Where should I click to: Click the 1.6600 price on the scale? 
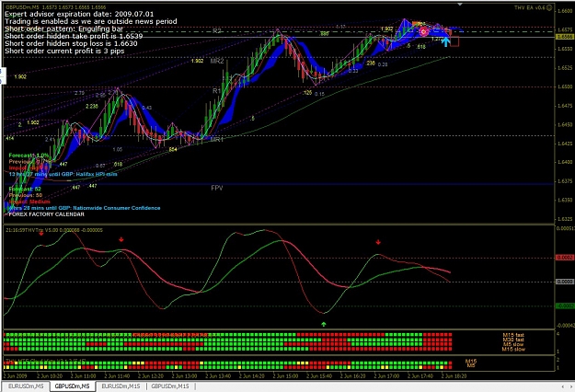tap(565, 11)
